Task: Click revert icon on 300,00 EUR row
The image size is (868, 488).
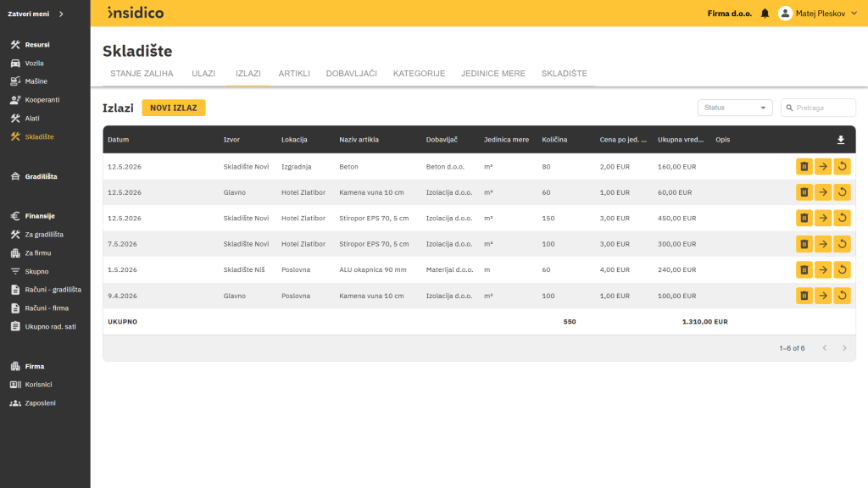Action: tap(842, 244)
